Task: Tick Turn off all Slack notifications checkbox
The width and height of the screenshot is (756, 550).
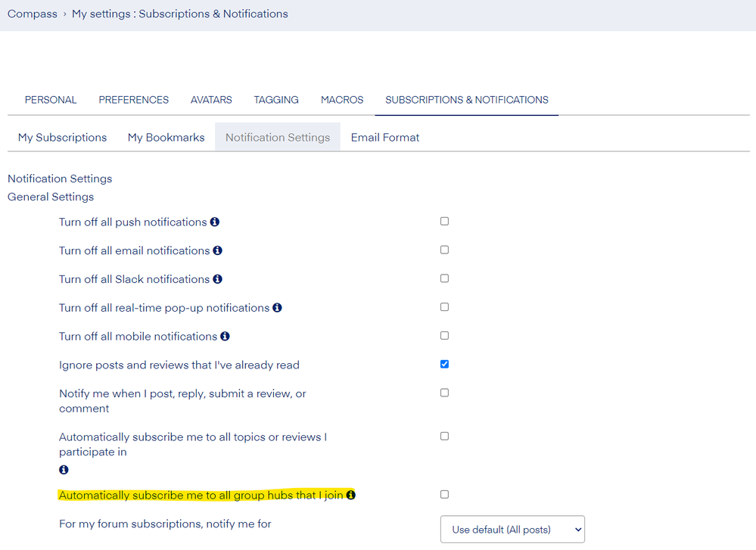Action: tap(444, 278)
